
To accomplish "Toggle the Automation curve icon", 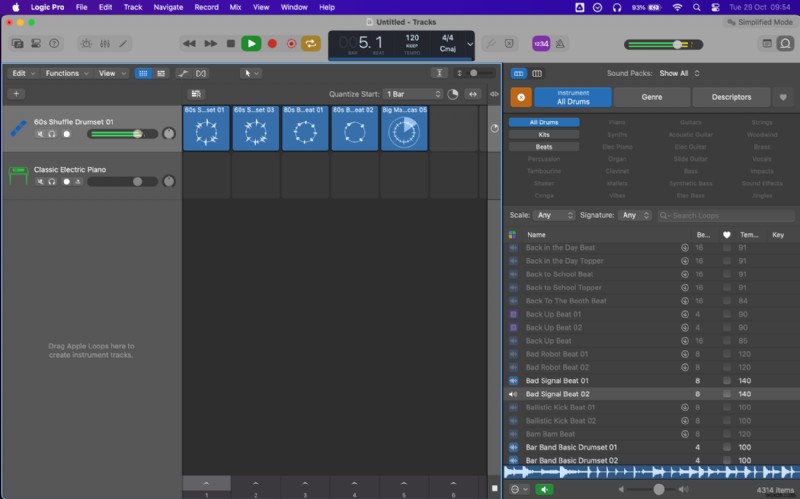I will click(x=183, y=73).
